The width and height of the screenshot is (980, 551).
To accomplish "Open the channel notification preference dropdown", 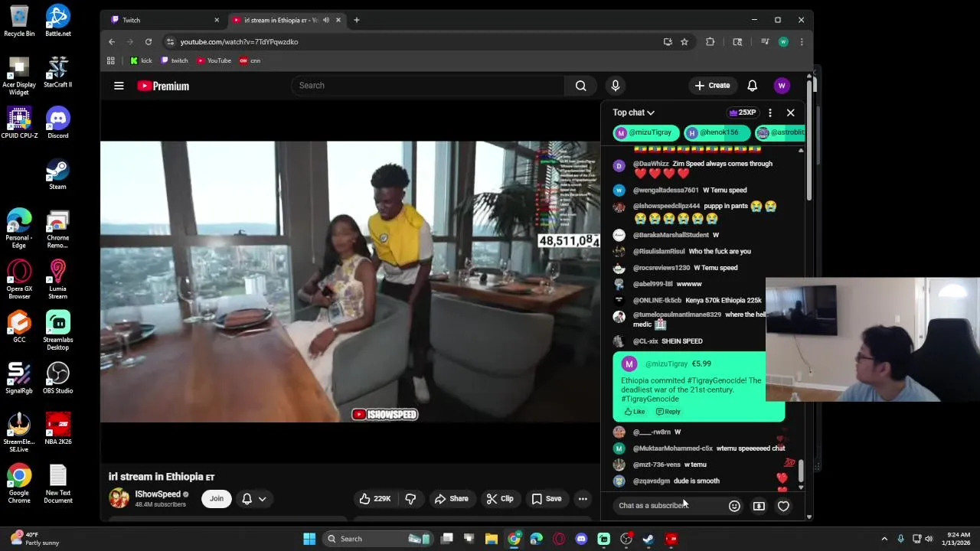I will click(x=253, y=499).
